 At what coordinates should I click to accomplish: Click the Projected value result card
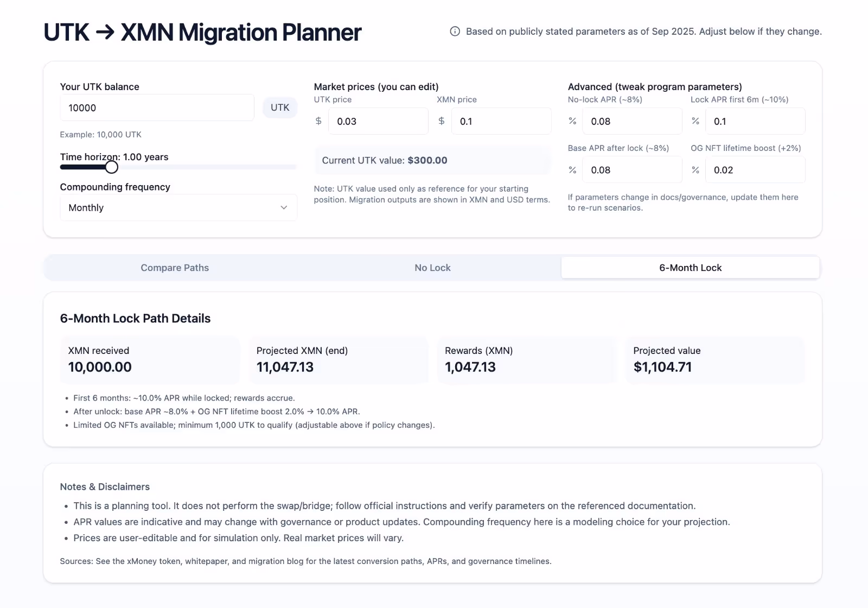click(x=715, y=360)
